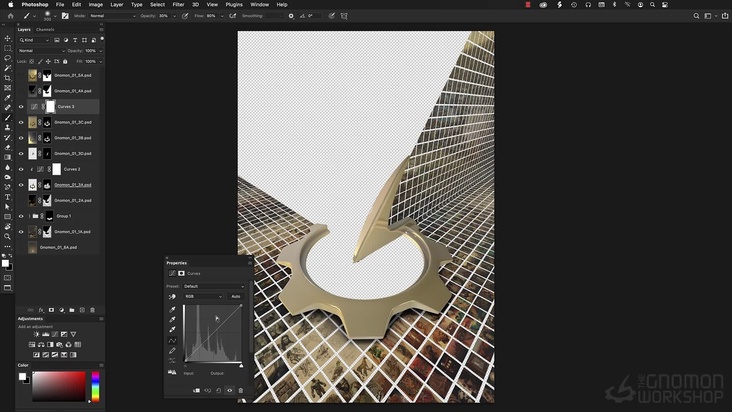The image size is (732, 412).
Task: Add a Levels adjustment
Action: tap(46, 334)
